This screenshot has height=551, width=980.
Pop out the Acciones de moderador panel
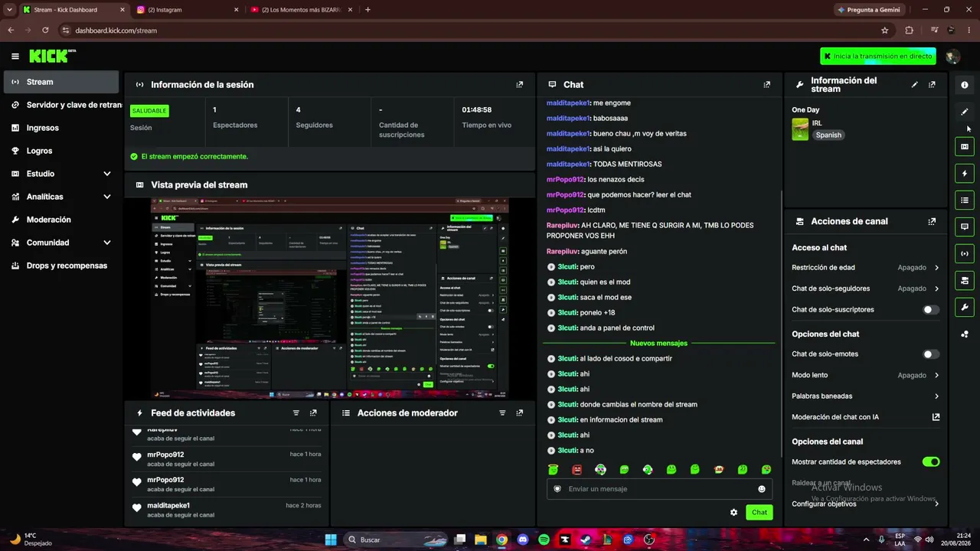(x=520, y=412)
